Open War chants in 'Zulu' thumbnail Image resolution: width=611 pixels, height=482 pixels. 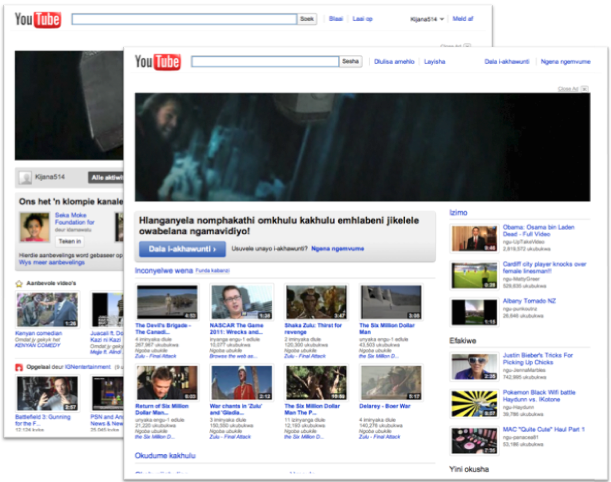pyautogui.click(x=242, y=383)
